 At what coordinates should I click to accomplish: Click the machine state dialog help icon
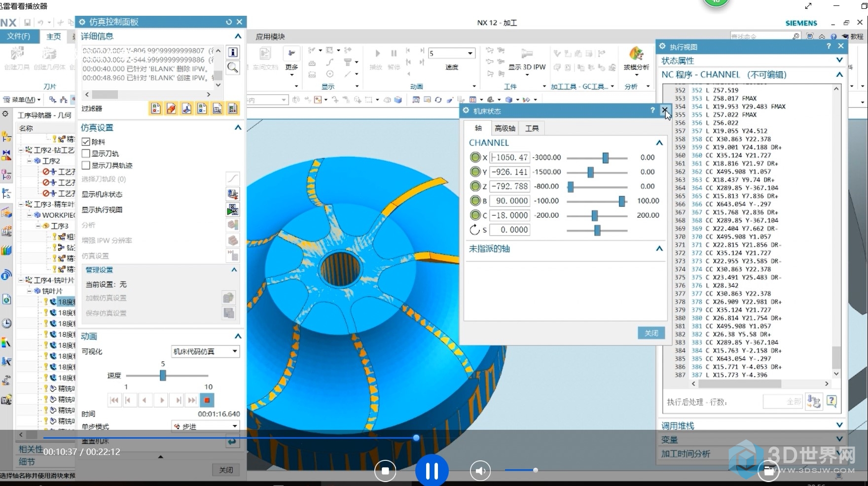(x=652, y=110)
